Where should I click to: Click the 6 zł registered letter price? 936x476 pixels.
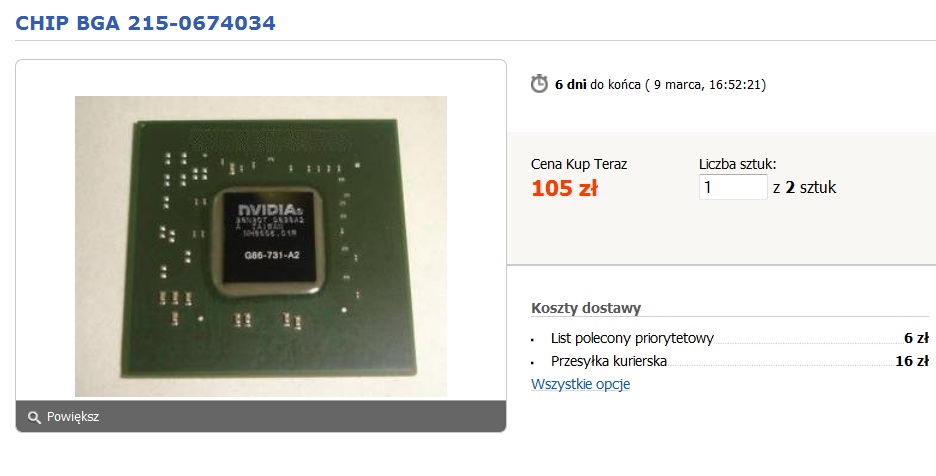coord(916,338)
